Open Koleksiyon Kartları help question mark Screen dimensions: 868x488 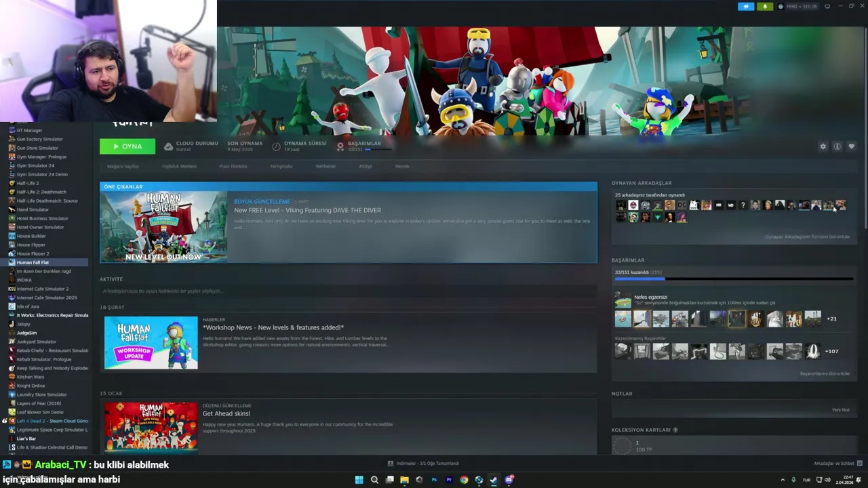pyautogui.click(x=675, y=430)
